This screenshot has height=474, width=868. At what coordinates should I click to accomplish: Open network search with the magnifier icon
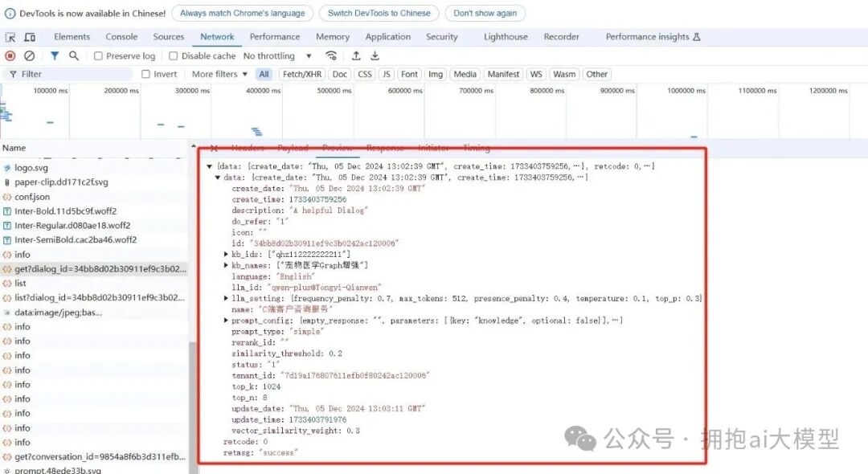[x=73, y=55]
